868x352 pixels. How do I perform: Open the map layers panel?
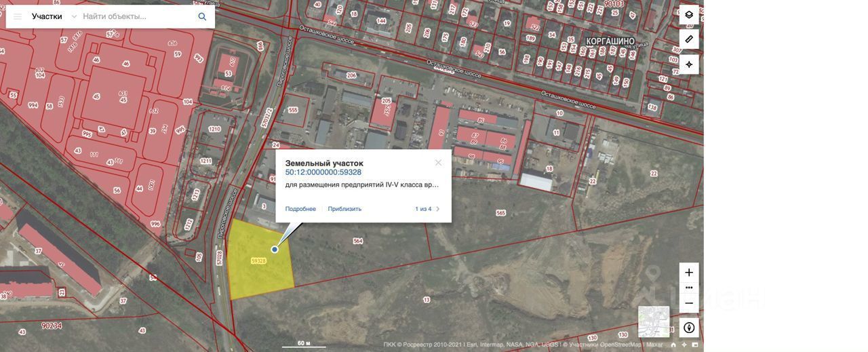pos(689,15)
